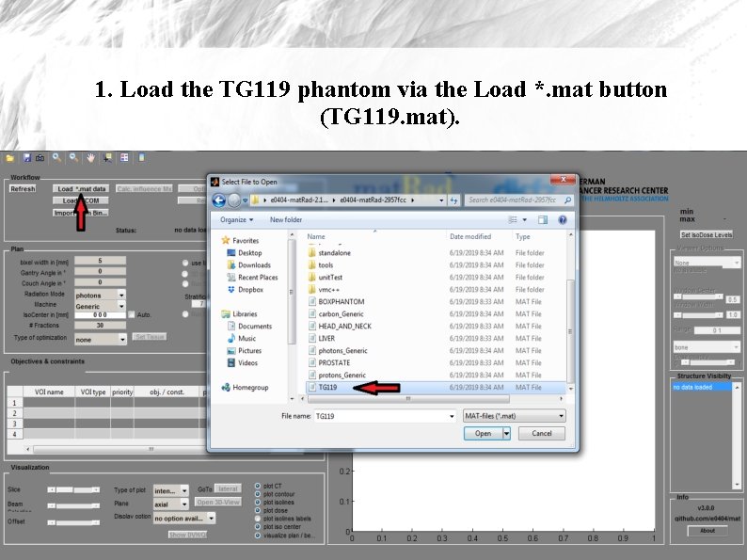The height and width of the screenshot is (560, 747).
Task: Select the TG119 MAT file
Action: coord(435,388)
